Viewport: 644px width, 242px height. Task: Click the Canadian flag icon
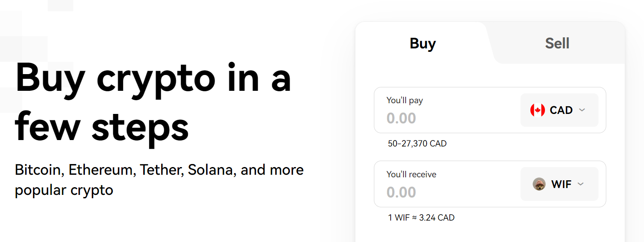pos(537,110)
